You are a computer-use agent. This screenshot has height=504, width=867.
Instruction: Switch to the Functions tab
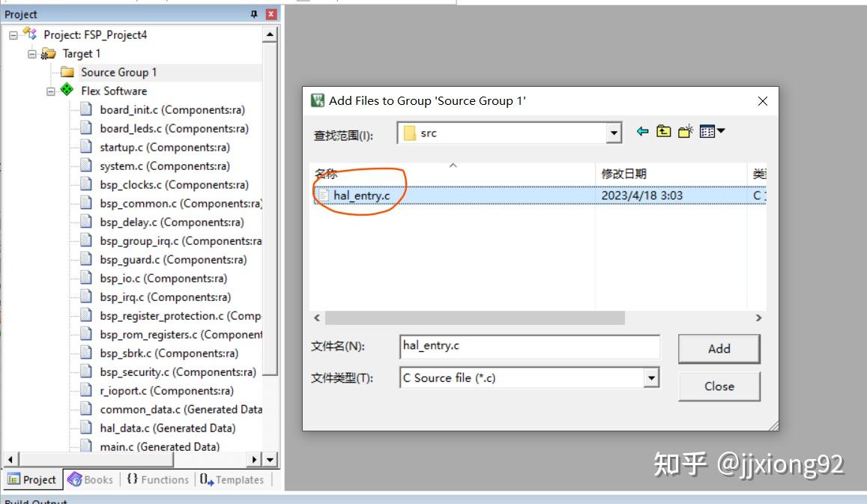pyautogui.click(x=156, y=479)
